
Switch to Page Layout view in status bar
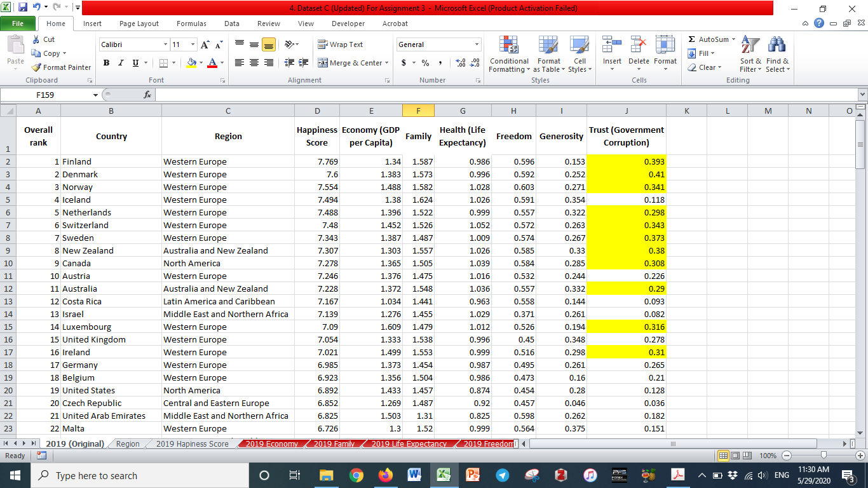coord(736,456)
